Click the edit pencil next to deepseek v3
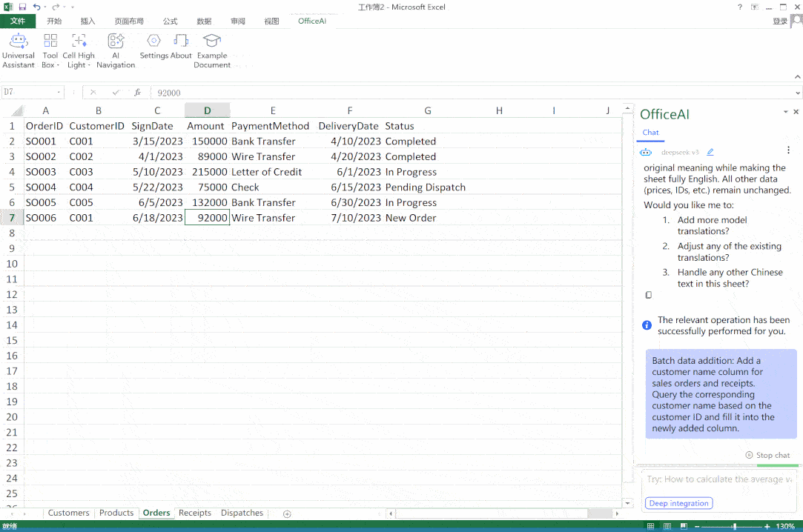 click(710, 152)
